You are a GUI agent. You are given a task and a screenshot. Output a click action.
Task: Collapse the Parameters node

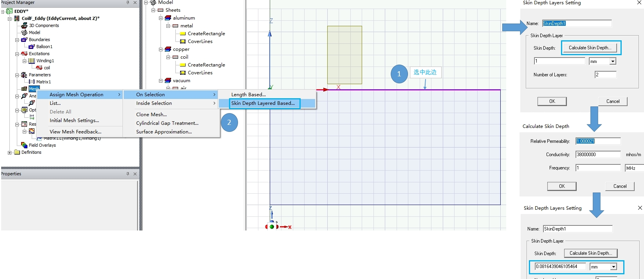tap(17, 75)
